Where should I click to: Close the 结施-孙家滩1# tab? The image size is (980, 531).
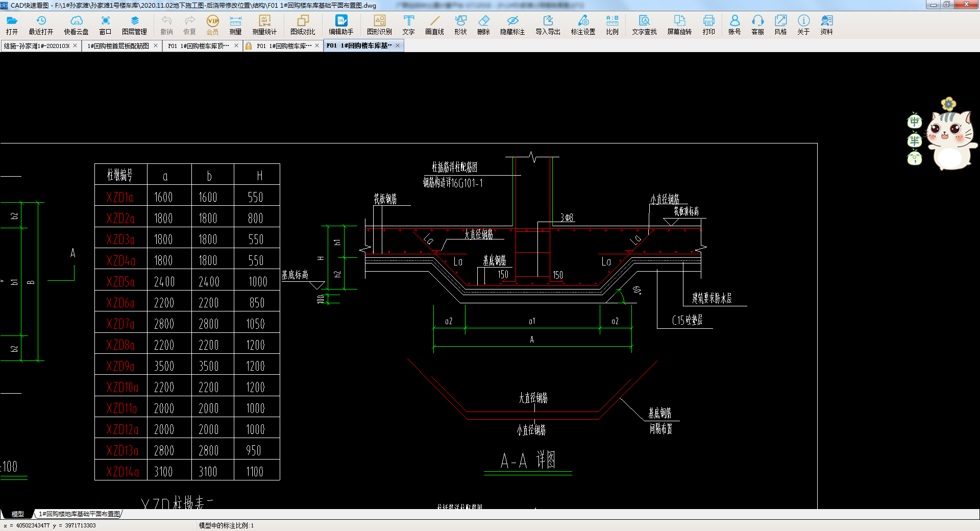click(75, 45)
